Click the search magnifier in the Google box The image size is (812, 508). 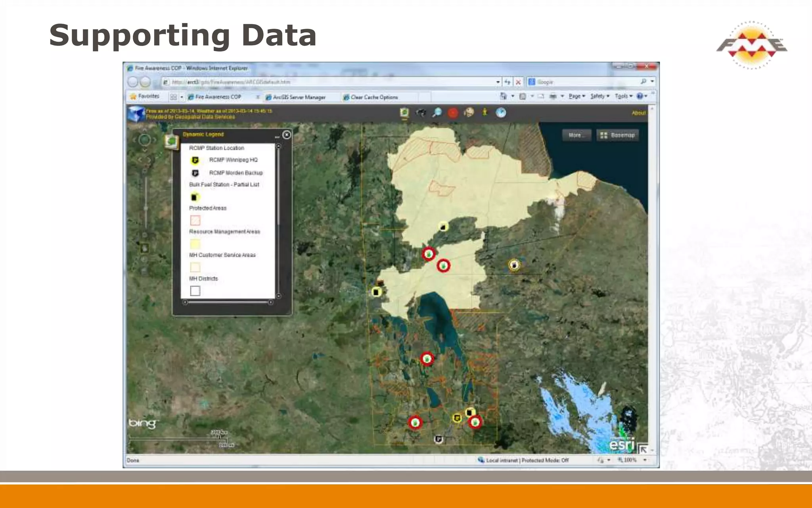pyautogui.click(x=643, y=81)
